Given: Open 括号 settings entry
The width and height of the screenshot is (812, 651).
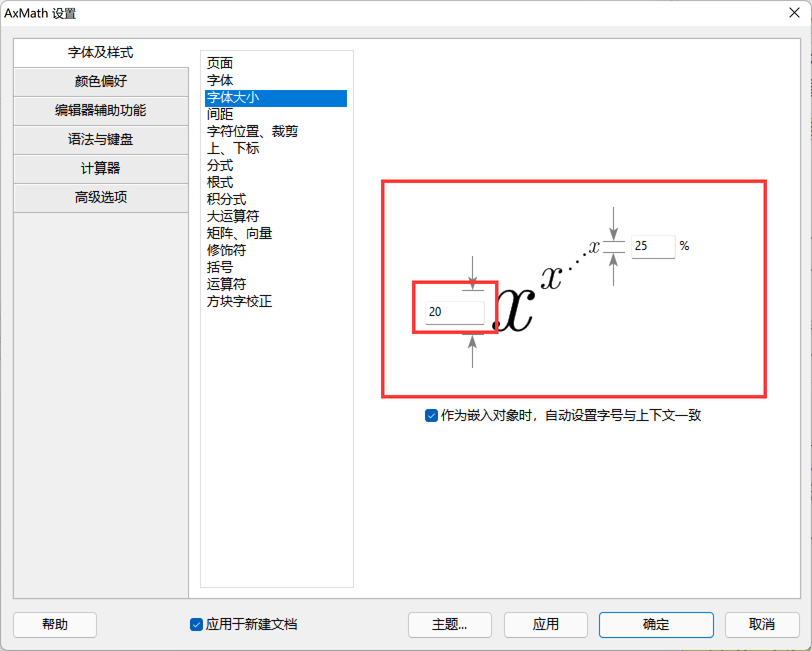Looking at the screenshot, I should pos(219,267).
